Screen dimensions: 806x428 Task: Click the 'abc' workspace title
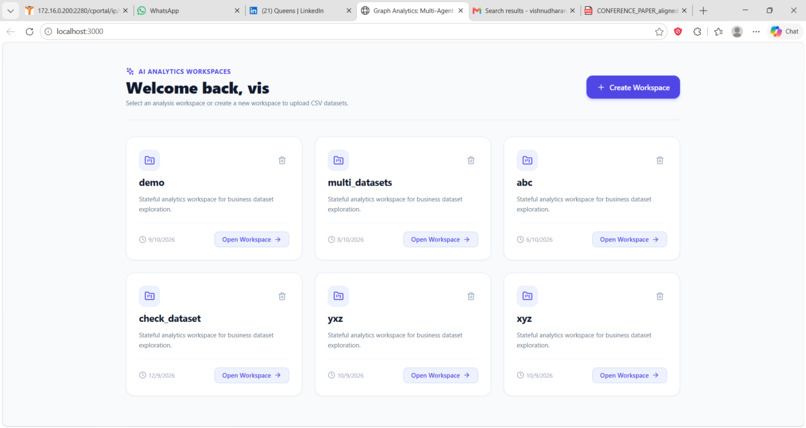524,182
